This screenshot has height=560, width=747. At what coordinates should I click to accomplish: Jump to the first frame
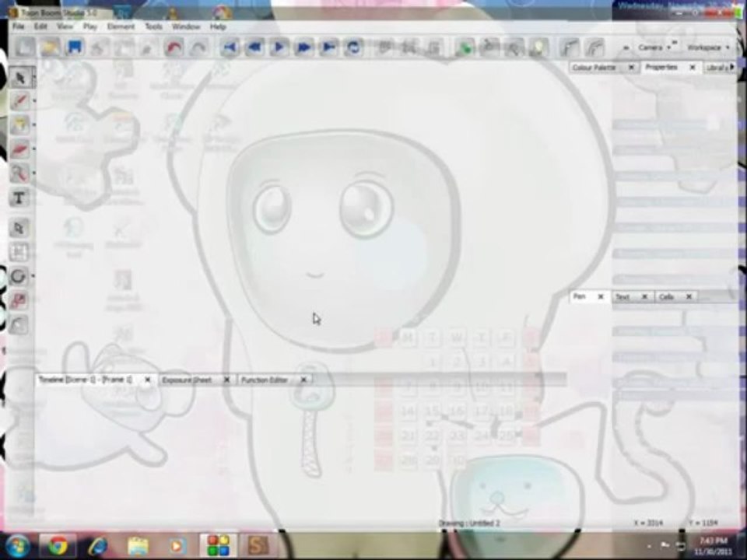(230, 47)
